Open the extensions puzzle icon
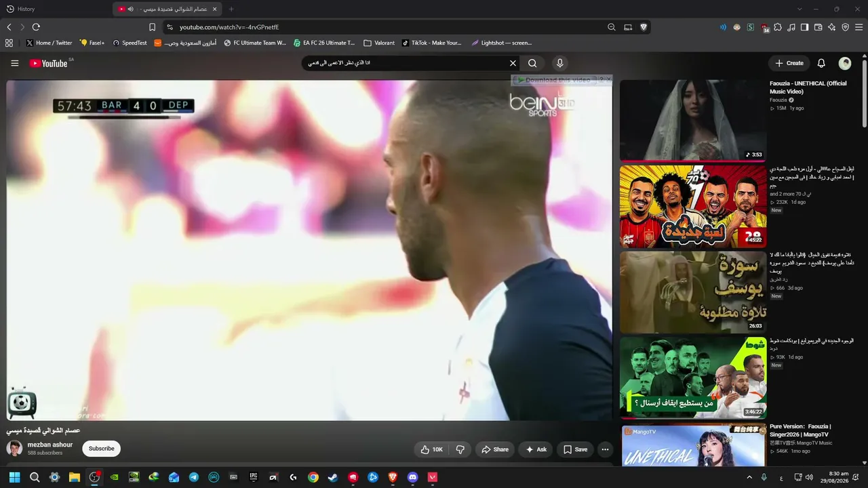The image size is (868, 488). pos(778,27)
